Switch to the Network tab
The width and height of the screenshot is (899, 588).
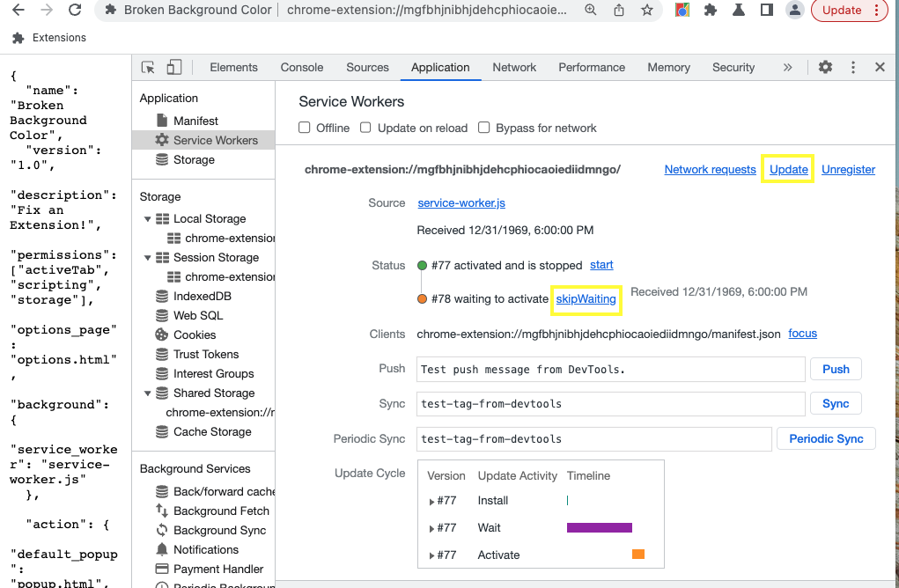click(x=513, y=67)
